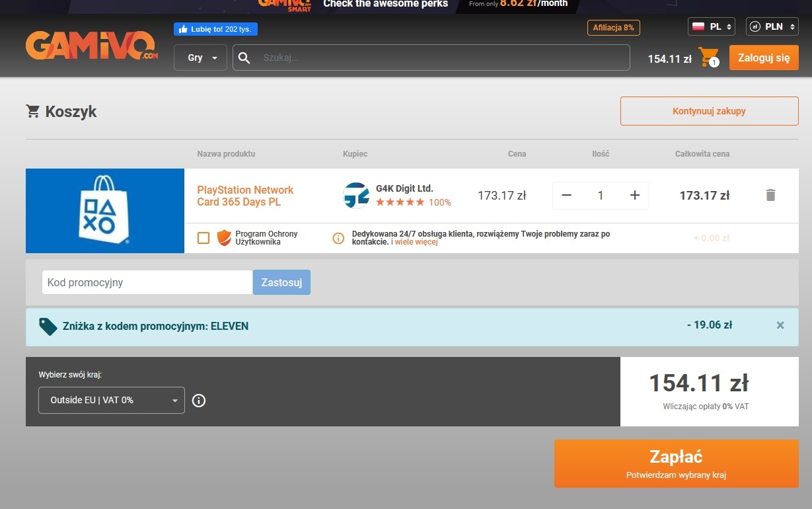Click the total price '154.11 zł' in summary
This screenshot has height=509, width=812.
[x=698, y=383]
